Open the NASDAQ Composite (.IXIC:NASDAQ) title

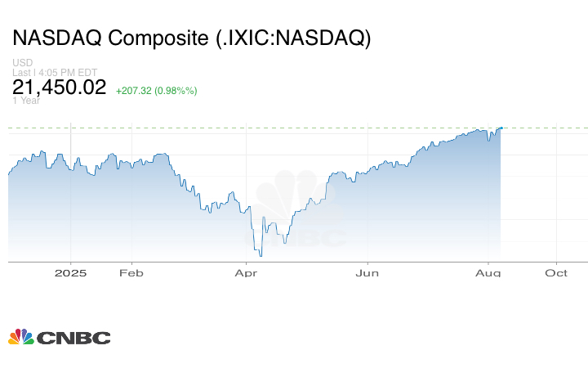point(191,38)
